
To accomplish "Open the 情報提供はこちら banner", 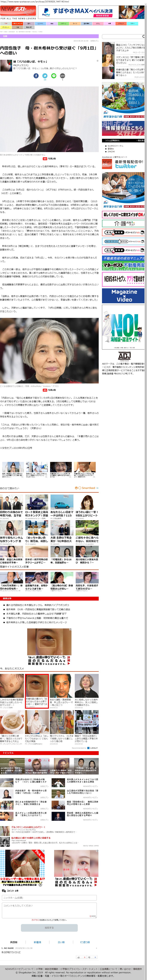I will pos(123,128).
